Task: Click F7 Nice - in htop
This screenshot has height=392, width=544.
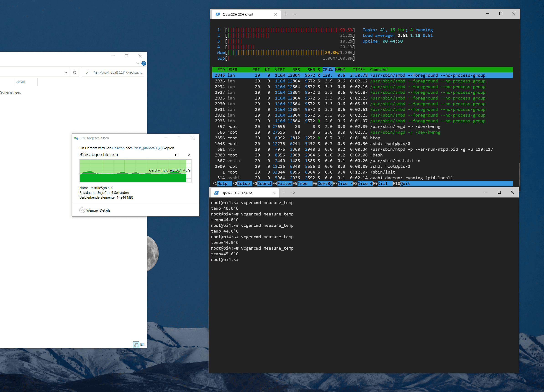Action: coord(343,184)
